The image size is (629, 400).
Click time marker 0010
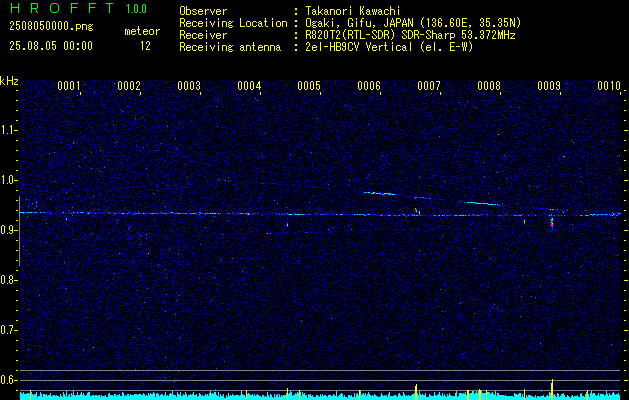(609, 86)
